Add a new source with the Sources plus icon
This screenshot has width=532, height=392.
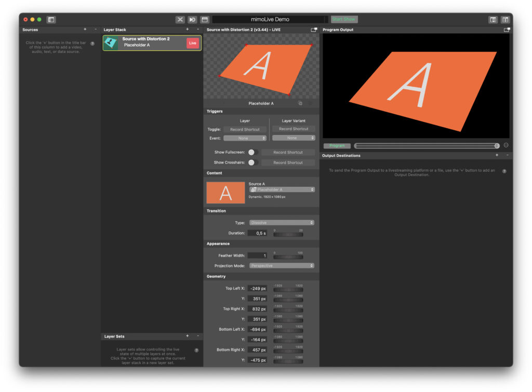[85, 30]
